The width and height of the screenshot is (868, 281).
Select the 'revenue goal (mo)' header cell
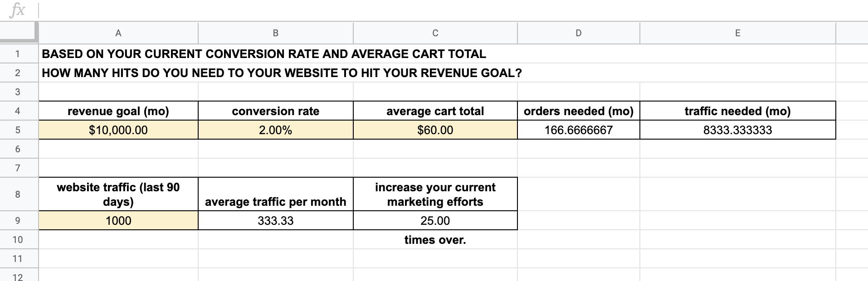click(x=118, y=111)
